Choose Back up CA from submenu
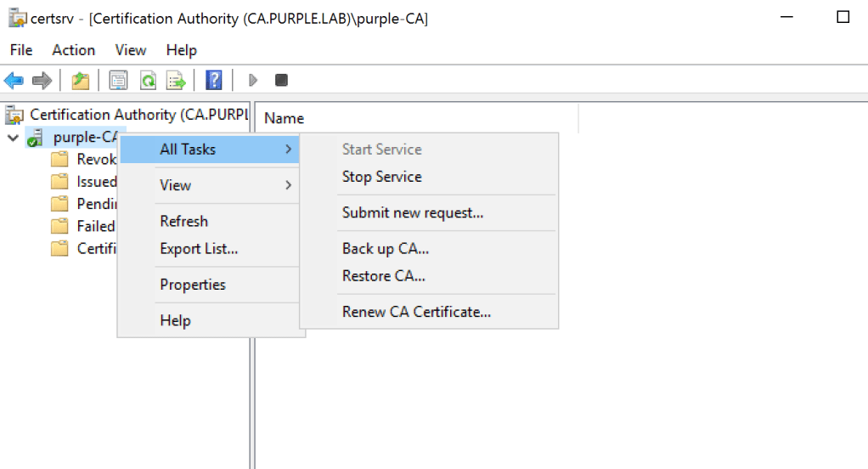This screenshot has width=868, height=469. click(386, 249)
